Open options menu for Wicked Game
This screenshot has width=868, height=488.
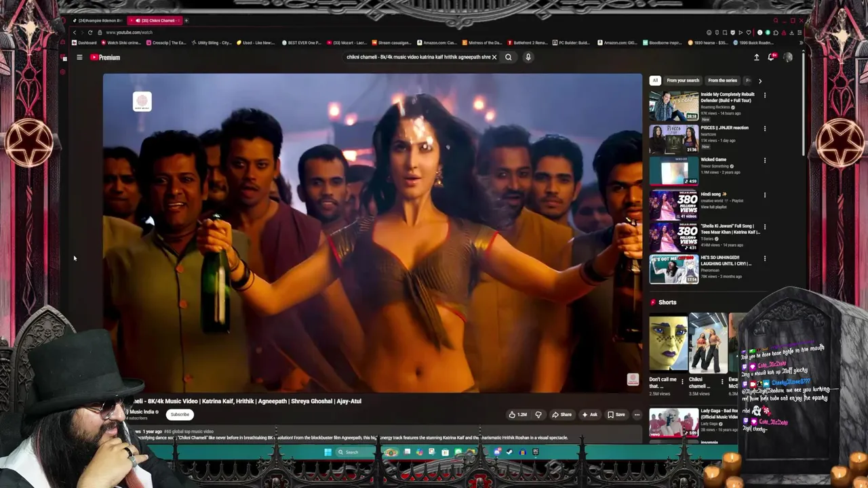coord(764,161)
